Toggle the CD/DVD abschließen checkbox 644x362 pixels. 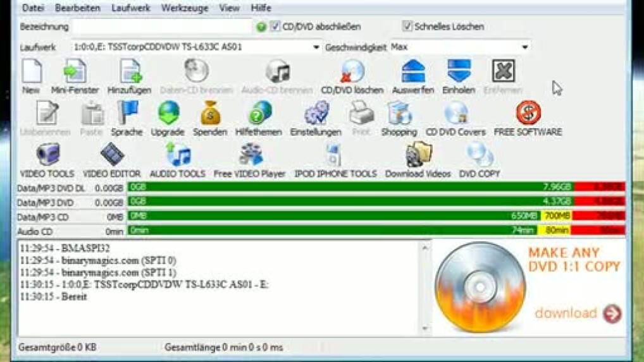(x=275, y=27)
